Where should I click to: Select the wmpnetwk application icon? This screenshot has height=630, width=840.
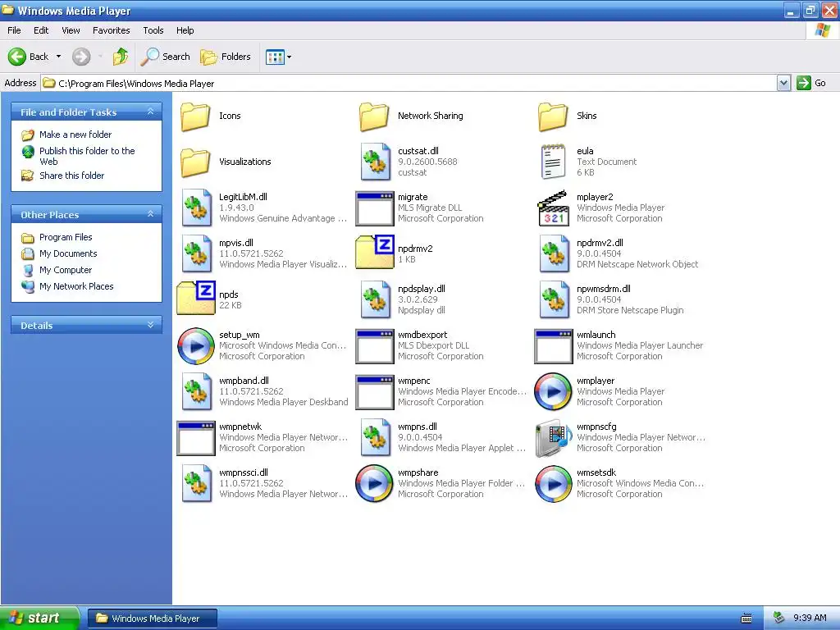[x=195, y=439]
